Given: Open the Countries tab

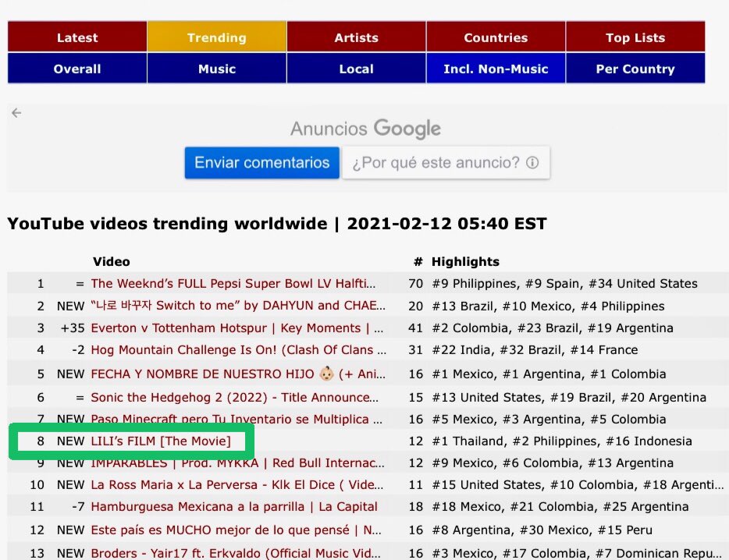Looking at the screenshot, I should 496,37.
